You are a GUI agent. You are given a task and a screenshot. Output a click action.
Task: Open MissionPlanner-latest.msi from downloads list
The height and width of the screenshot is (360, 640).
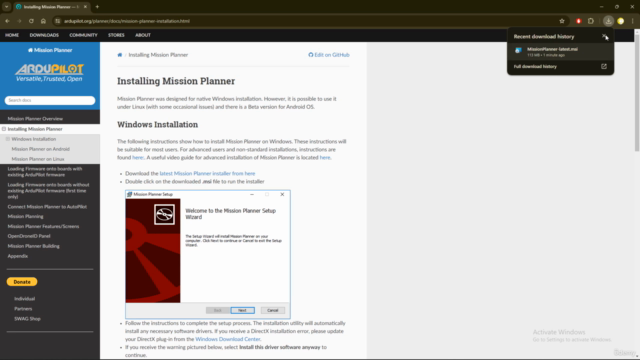click(560, 51)
